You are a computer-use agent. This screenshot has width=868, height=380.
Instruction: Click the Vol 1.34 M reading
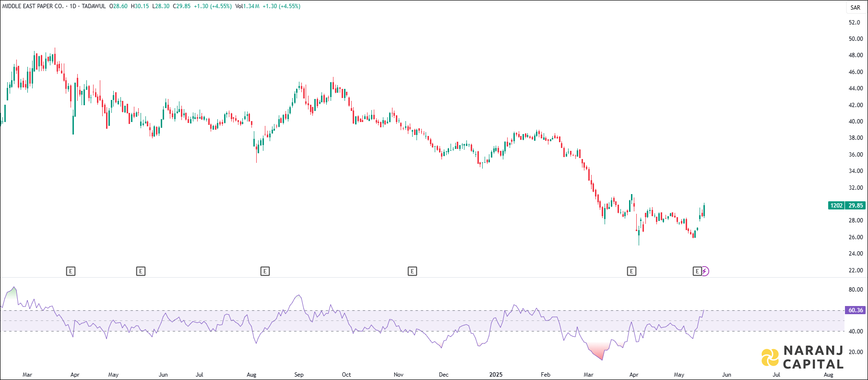click(248, 6)
